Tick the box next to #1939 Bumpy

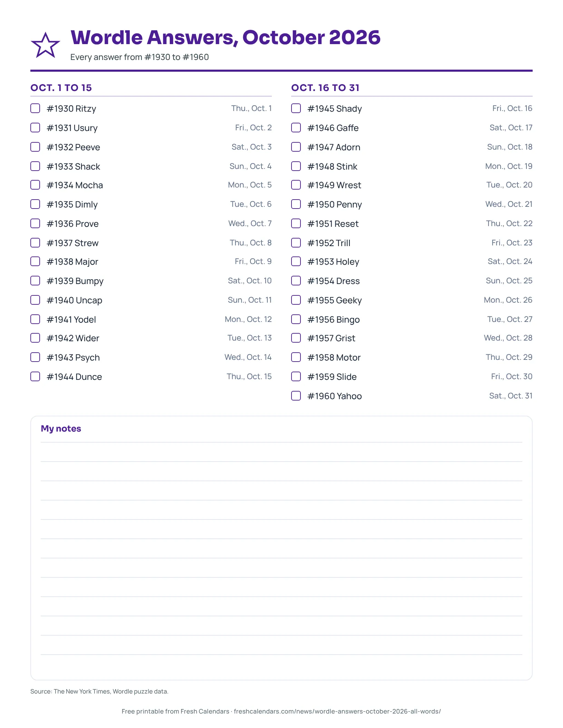[x=35, y=281]
